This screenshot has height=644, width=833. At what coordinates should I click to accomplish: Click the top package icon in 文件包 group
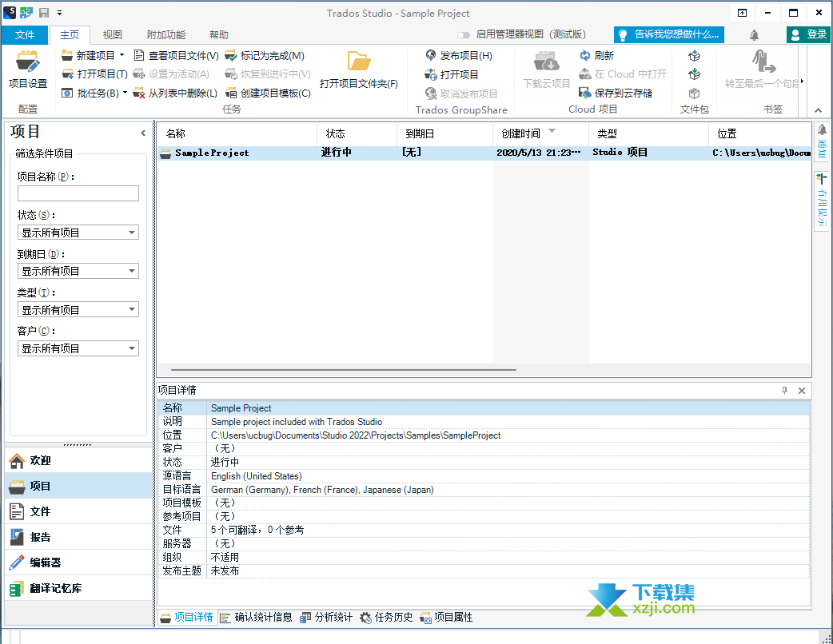click(x=694, y=56)
